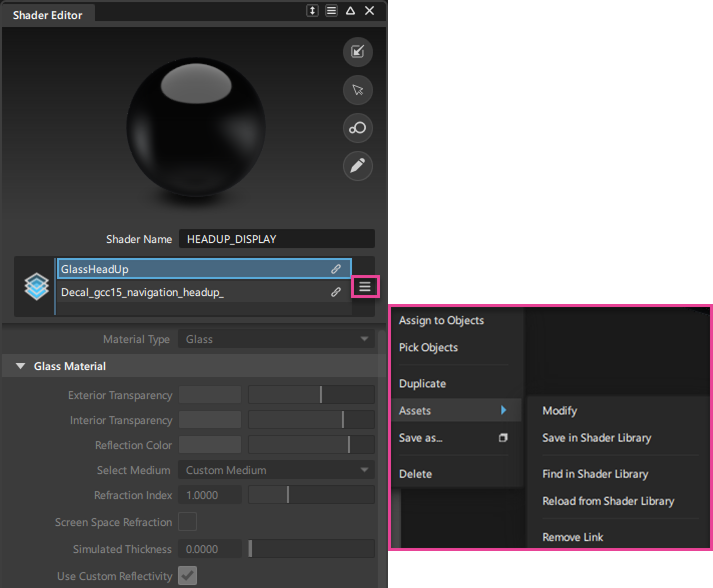Click the Interior Transparency slider
Viewport: 713px width, 588px height.
coord(311,420)
